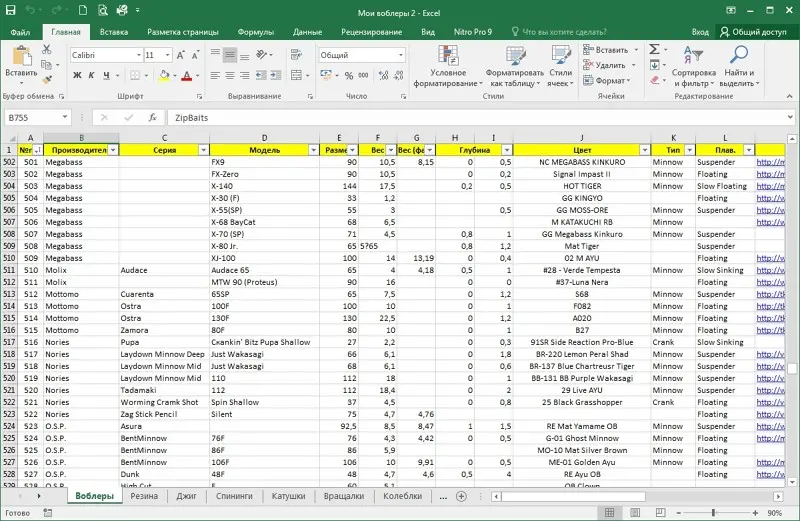Open the Резина worksheet tab
Viewport: 800px width, 521px height.
[144, 496]
